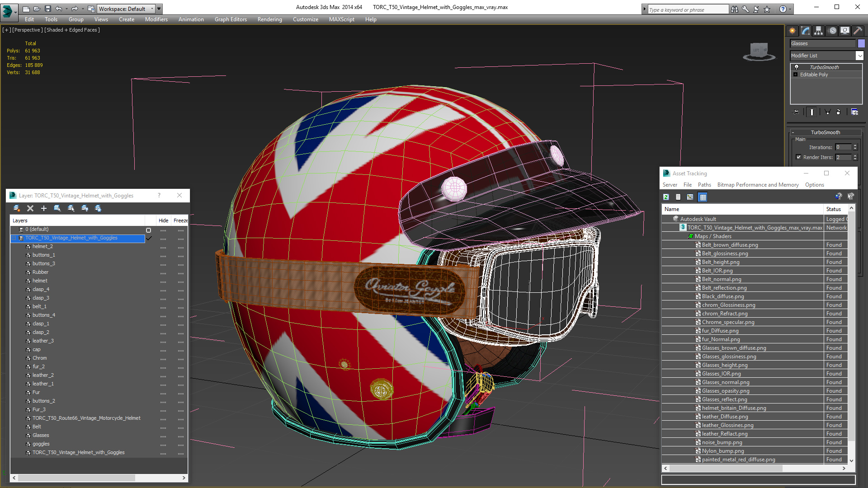
Task: Click the Perspective viewport label
Action: coord(28,30)
